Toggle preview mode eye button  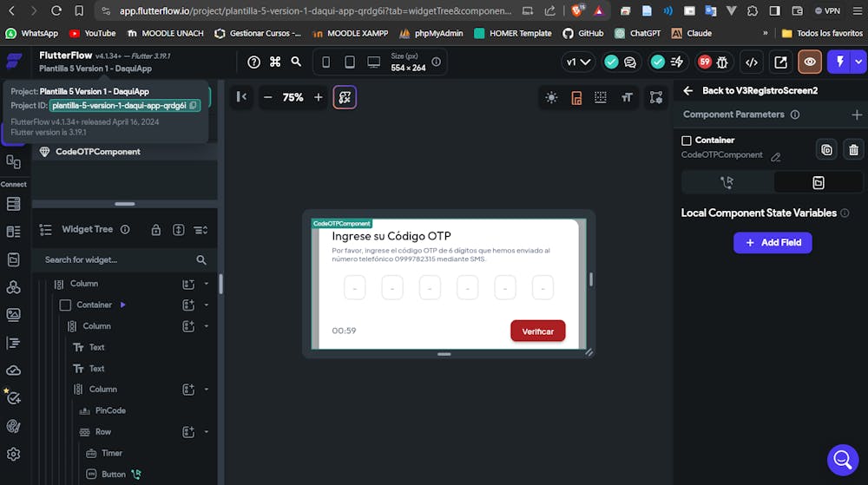coord(809,62)
